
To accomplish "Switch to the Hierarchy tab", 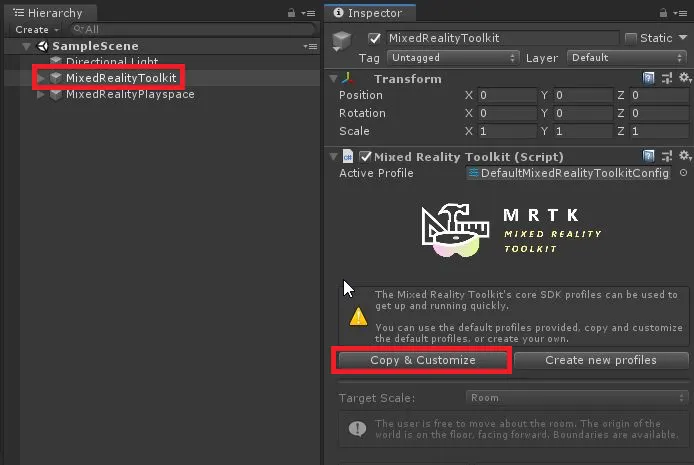I will [x=49, y=13].
